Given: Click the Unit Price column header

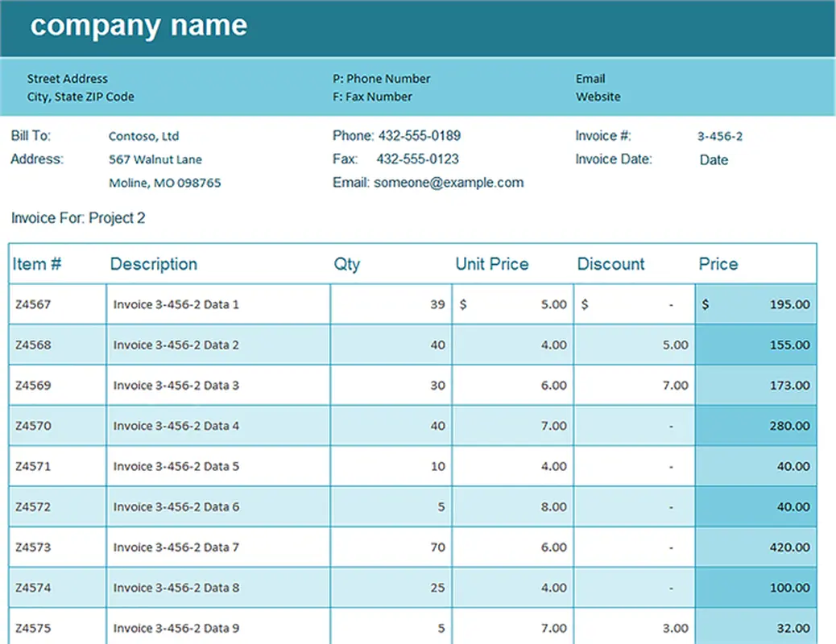Looking at the screenshot, I should (x=491, y=264).
